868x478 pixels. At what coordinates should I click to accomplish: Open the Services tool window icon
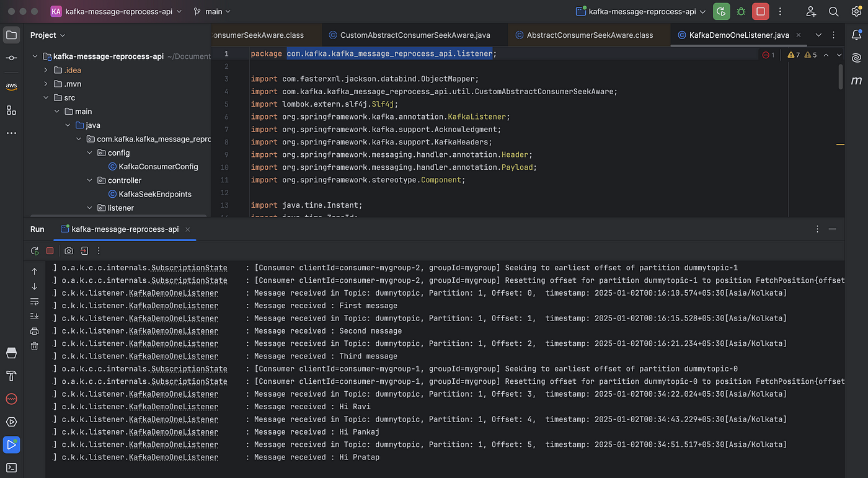[x=11, y=422]
